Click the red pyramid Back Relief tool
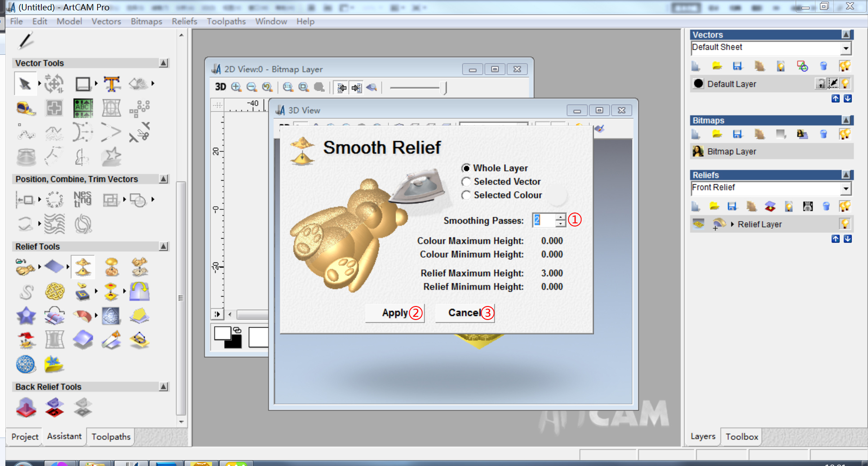 coord(26,407)
